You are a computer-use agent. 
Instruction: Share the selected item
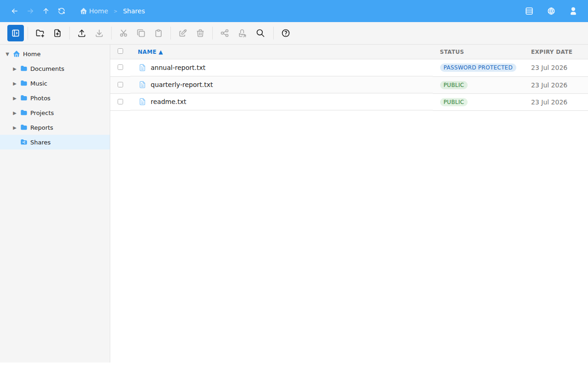225,33
